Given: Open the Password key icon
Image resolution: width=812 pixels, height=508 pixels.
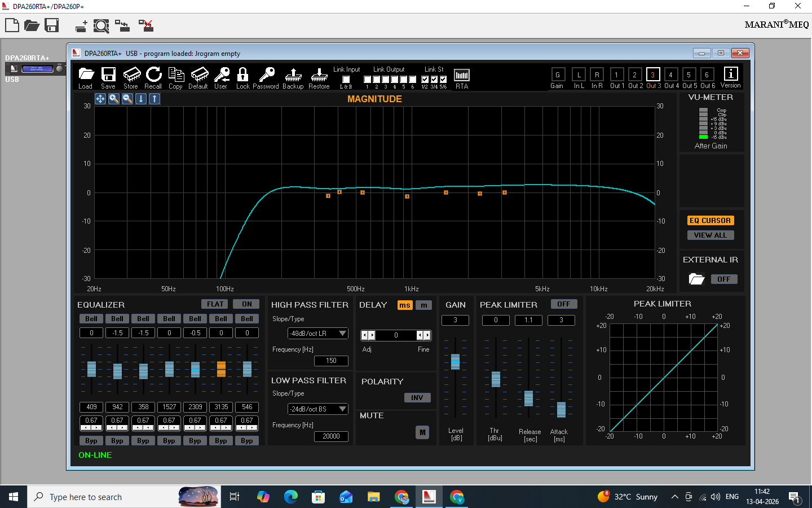Looking at the screenshot, I should click(267, 75).
